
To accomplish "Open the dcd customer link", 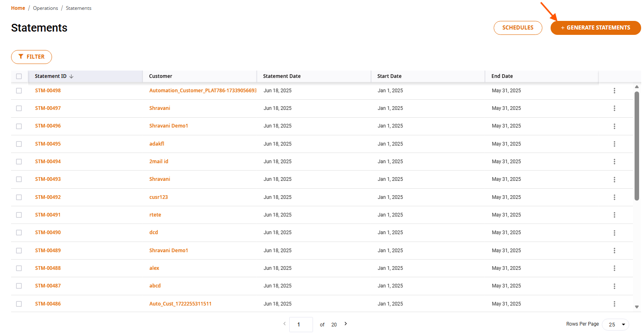I will point(154,233).
